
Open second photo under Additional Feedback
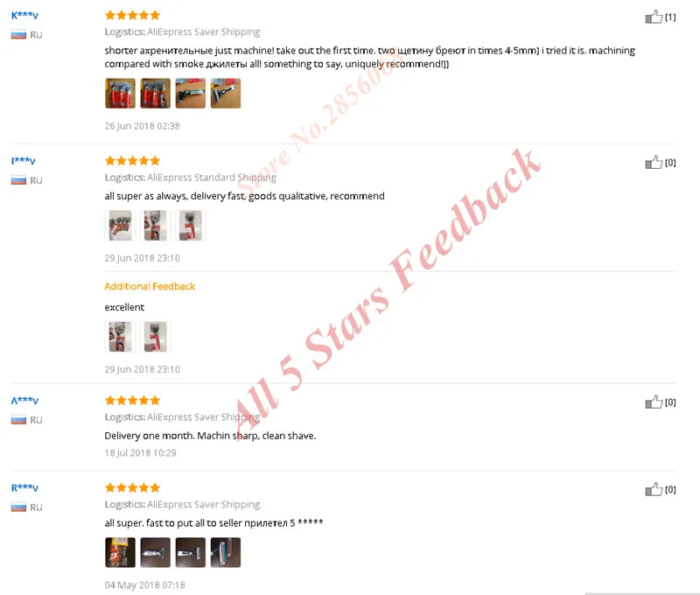(x=156, y=337)
